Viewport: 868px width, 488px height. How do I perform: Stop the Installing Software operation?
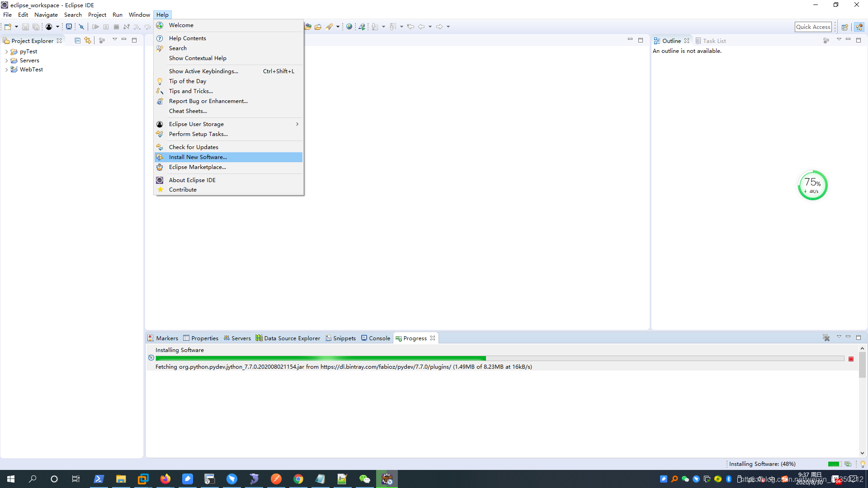pos(851,359)
